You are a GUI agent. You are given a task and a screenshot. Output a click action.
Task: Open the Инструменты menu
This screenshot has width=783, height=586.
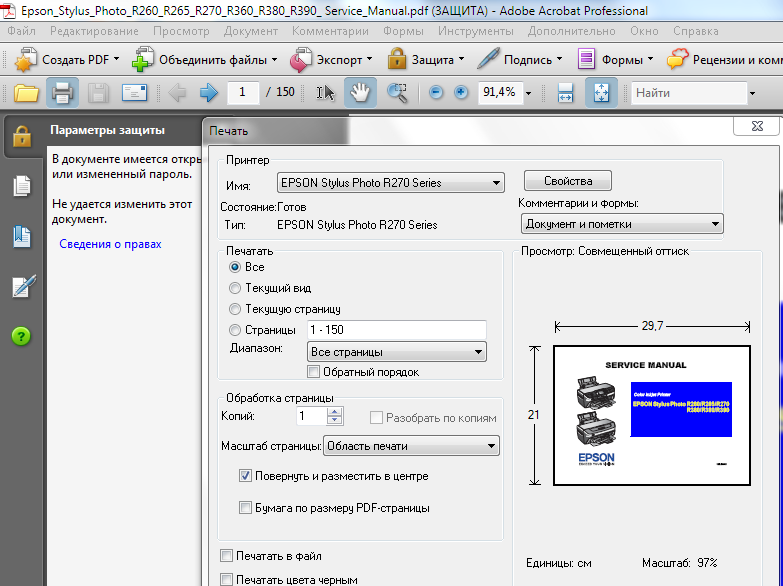tap(475, 31)
